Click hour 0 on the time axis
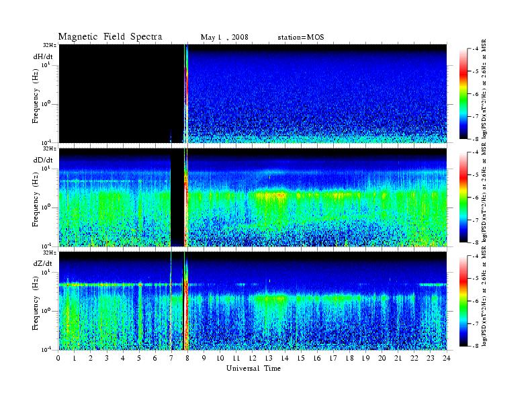This screenshot has width=532, height=411. click(58, 358)
